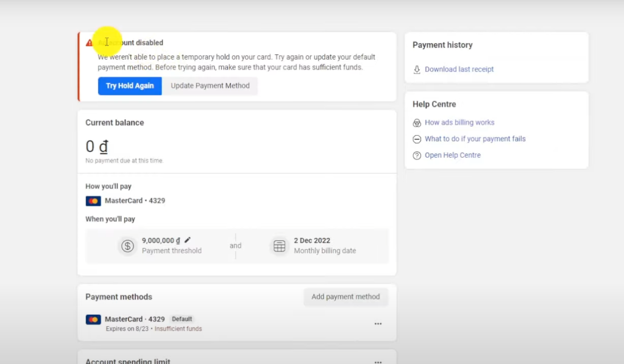Click the 2 Dec 2022 billing date

pos(312,240)
